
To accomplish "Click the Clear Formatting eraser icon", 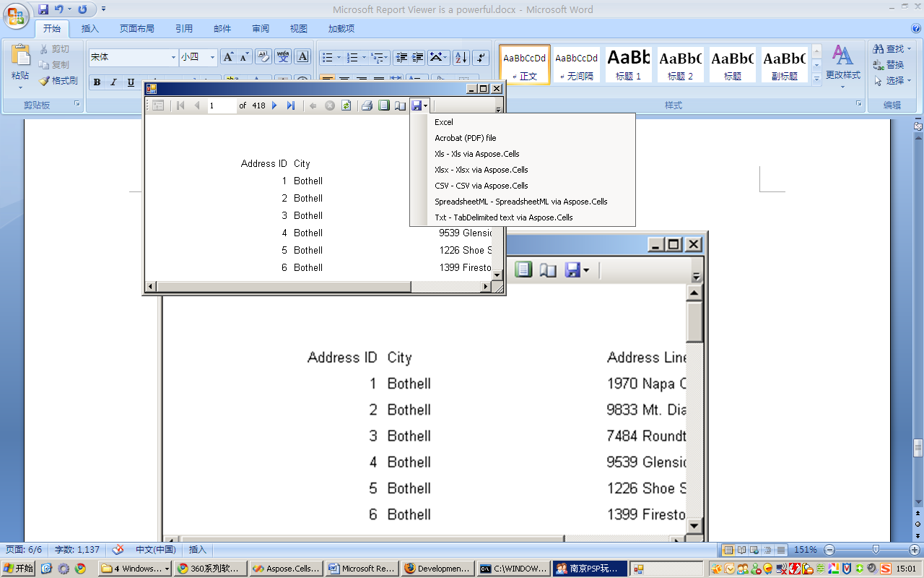I will [263, 57].
